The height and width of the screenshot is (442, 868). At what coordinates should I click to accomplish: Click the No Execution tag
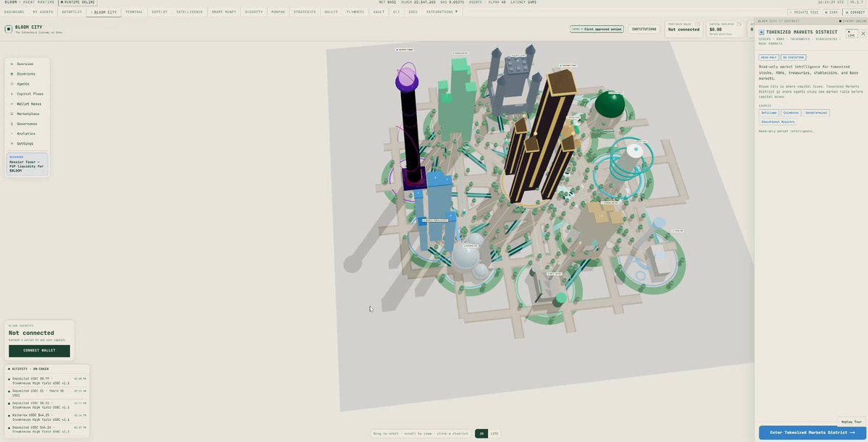click(793, 58)
